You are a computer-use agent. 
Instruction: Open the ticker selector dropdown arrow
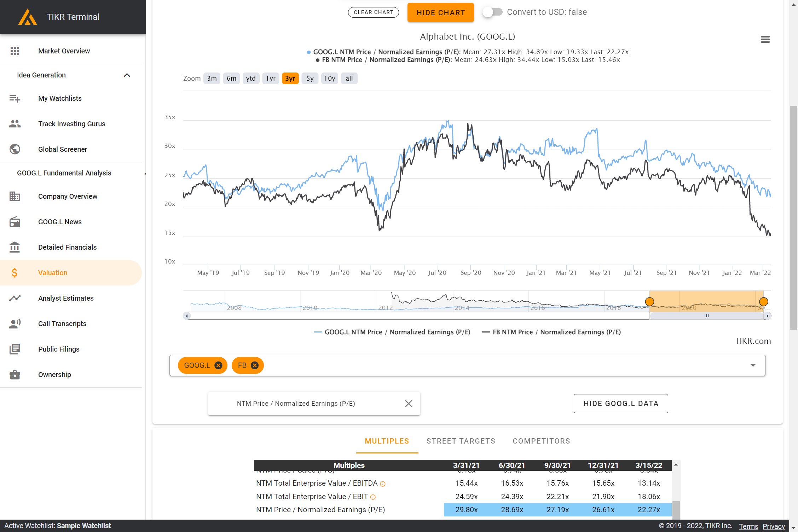753,365
